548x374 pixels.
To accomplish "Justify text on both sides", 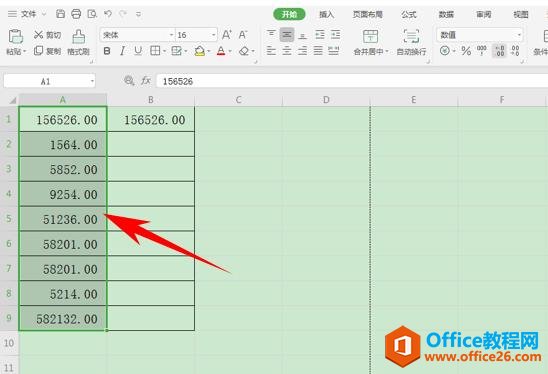I will tap(318, 51).
